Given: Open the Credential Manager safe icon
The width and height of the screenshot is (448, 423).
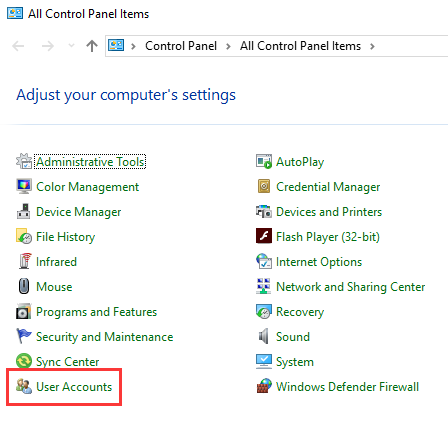Looking at the screenshot, I should [264, 186].
